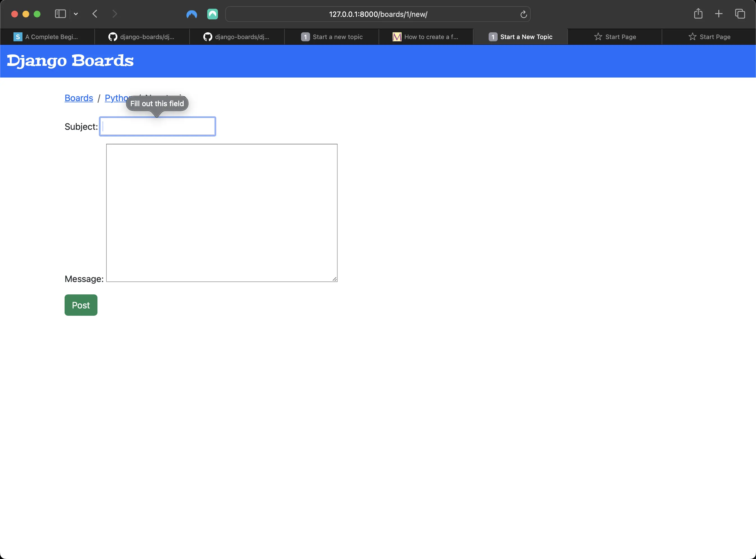Select the active 'Start a New Topic' tab
This screenshot has width=756, height=559.
pos(520,37)
